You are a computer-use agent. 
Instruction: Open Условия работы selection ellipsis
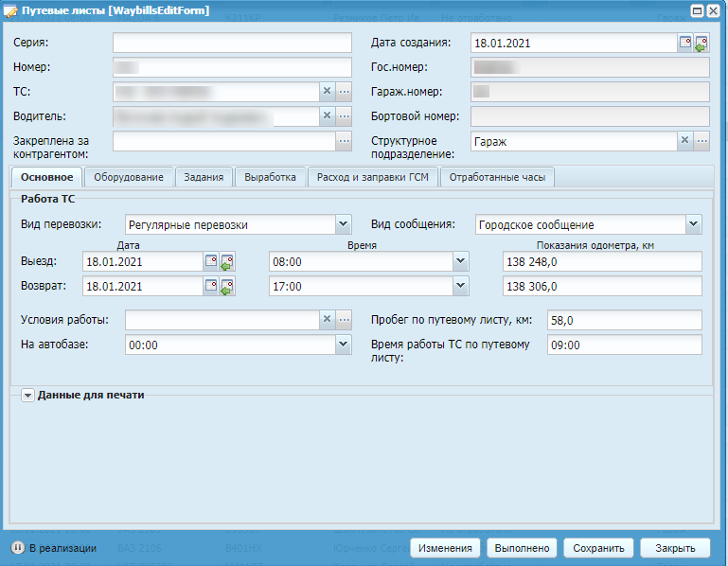(x=344, y=320)
